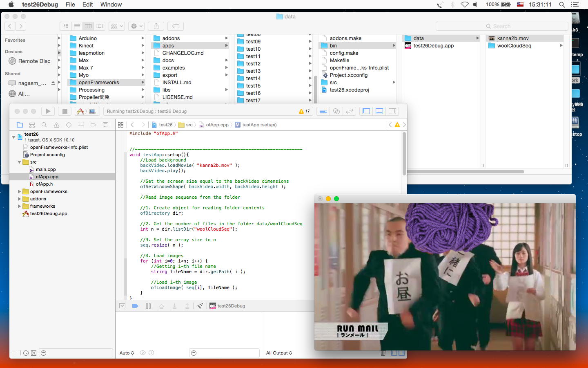
Task: Open the Find navigator magnifier icon
Action: pos(44,125)
